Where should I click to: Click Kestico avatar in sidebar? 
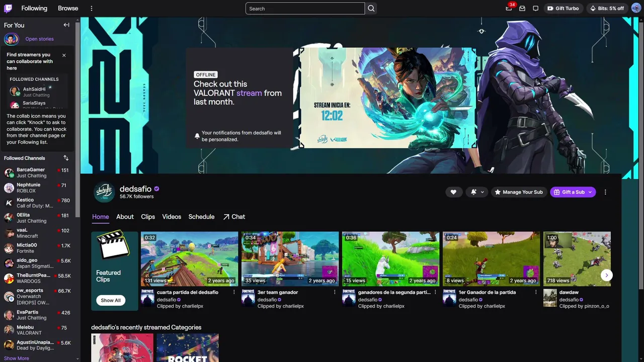pos(9,203)
